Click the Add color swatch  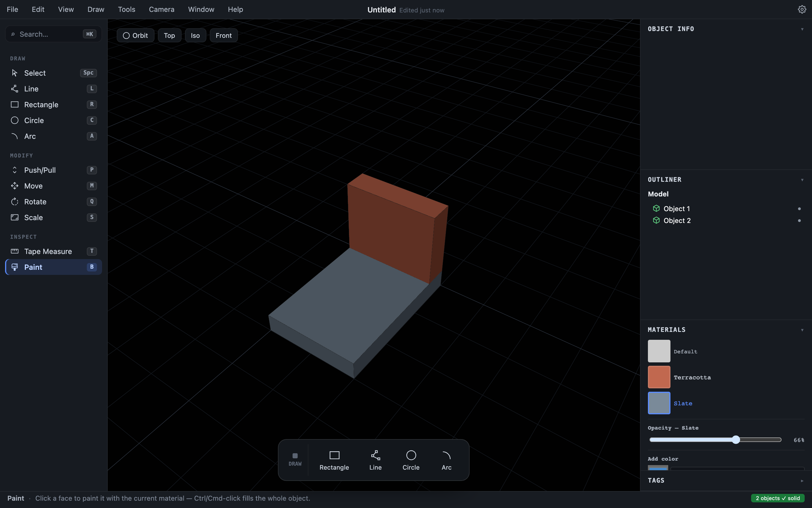(658, 468)
